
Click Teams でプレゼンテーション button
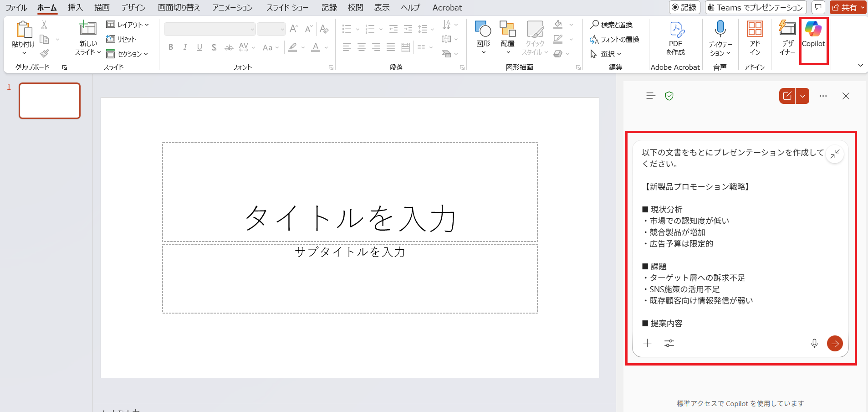pyautogui.click(x=755, y=7)
